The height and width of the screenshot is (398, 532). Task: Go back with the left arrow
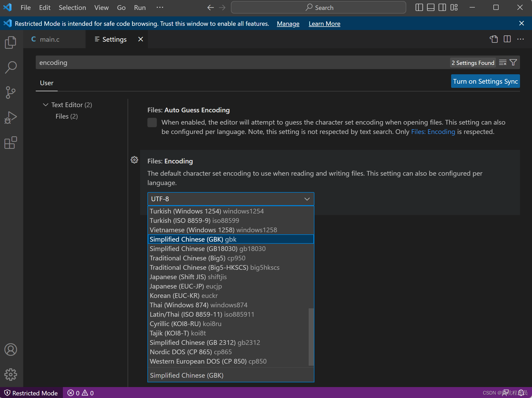[x=211, y=8]
